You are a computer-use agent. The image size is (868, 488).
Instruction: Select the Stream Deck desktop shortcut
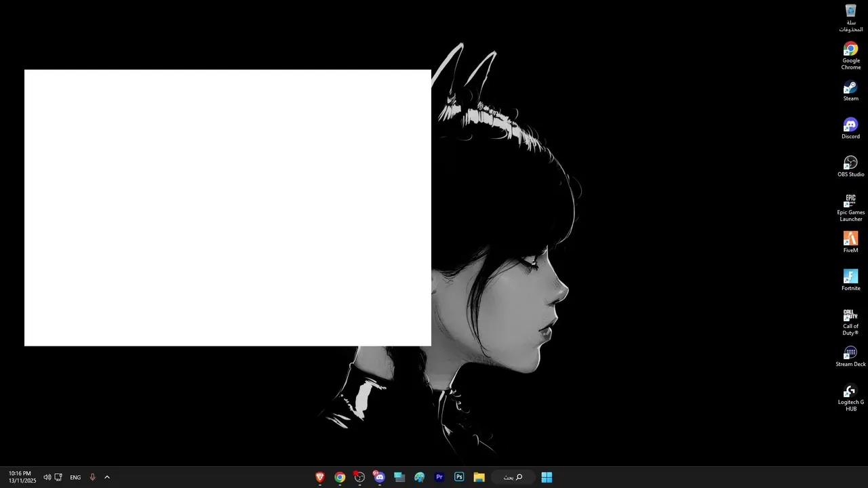tap(850, 357)
